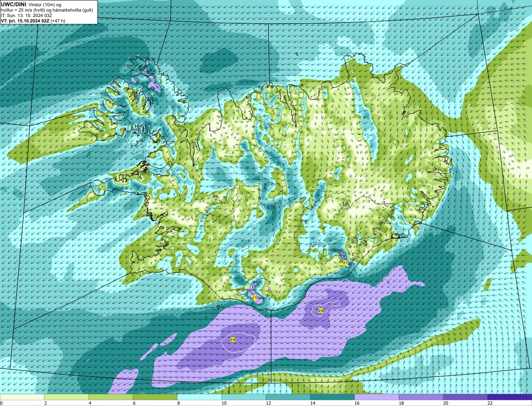The height and width of the screenshot is (406, 532).
Task: Pick the 4–6 m/s green legend swatch
Action: tap(111, 397)
